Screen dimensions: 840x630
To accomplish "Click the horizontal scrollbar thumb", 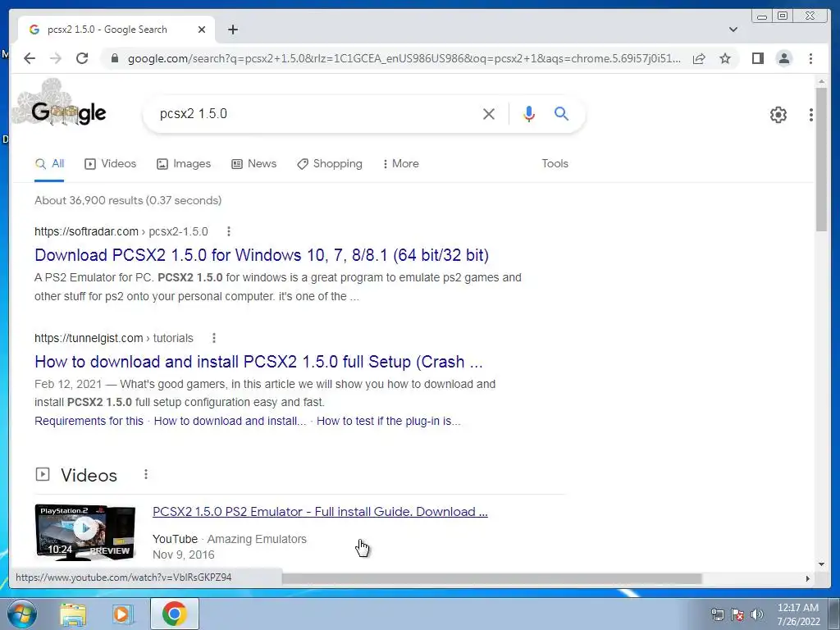I will (x=492, y=578).
